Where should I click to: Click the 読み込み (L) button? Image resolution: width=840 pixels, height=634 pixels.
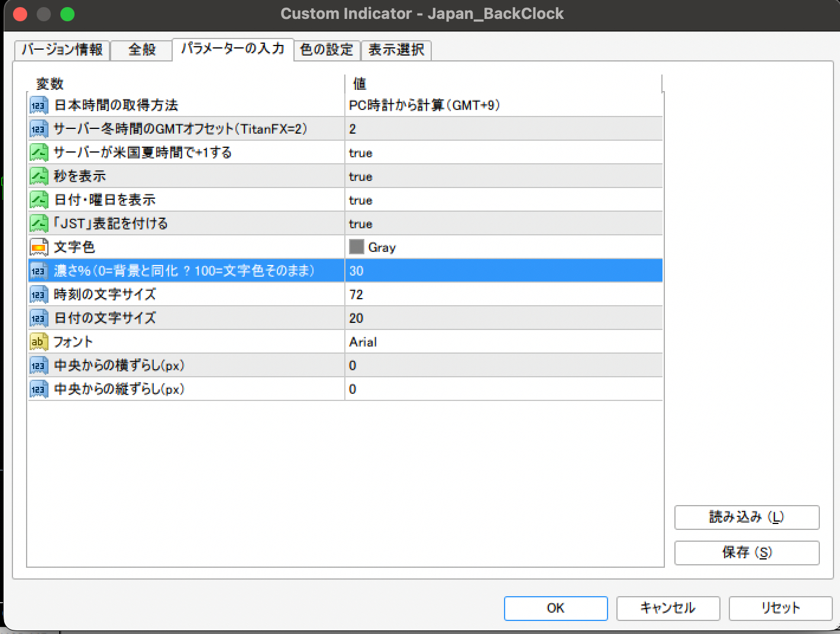pos(747,517)
